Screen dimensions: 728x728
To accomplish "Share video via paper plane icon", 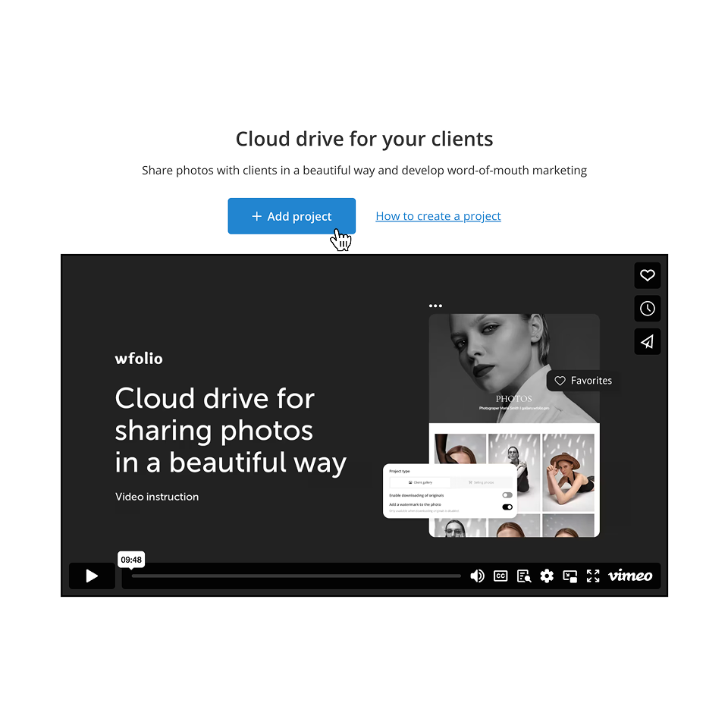I will [647, 342].
